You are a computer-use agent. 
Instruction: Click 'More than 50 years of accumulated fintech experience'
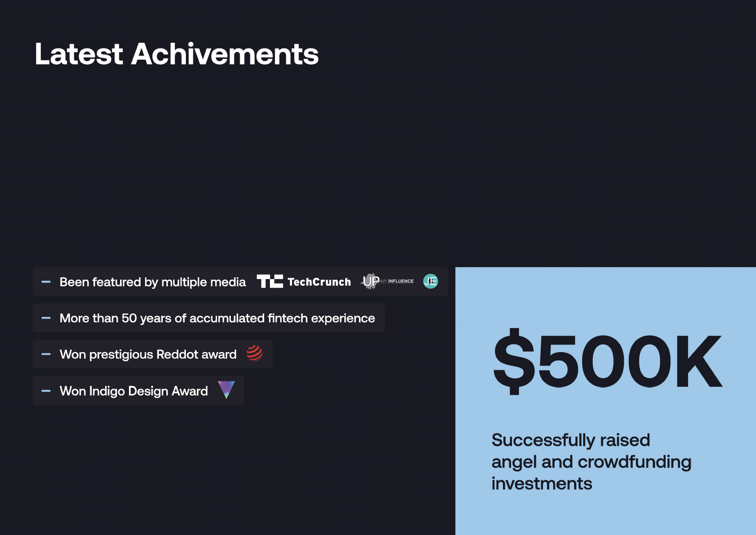(217, 318)
